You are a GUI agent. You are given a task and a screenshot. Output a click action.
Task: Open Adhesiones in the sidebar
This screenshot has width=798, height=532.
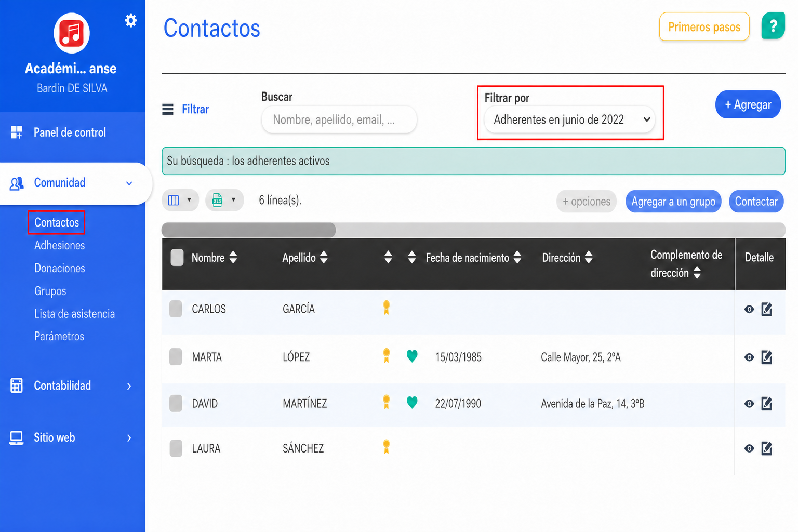(x=60, y=245)
